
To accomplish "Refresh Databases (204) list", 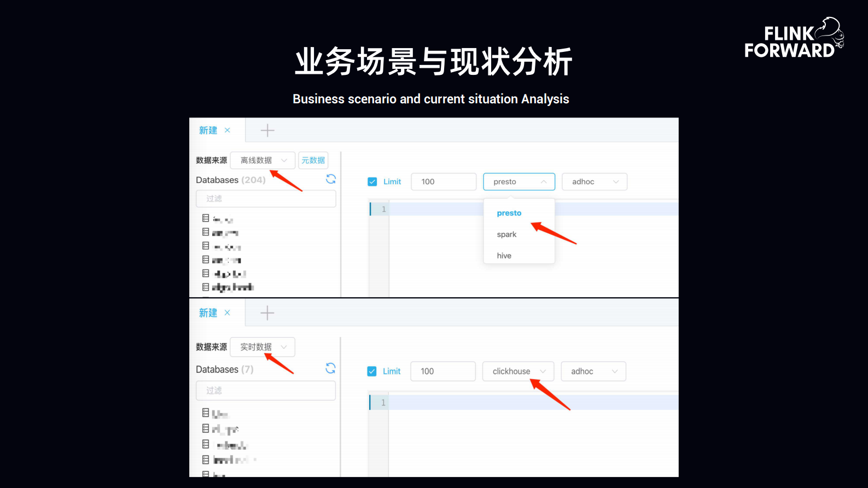I will pyautogui.click(x=331, y=179).
